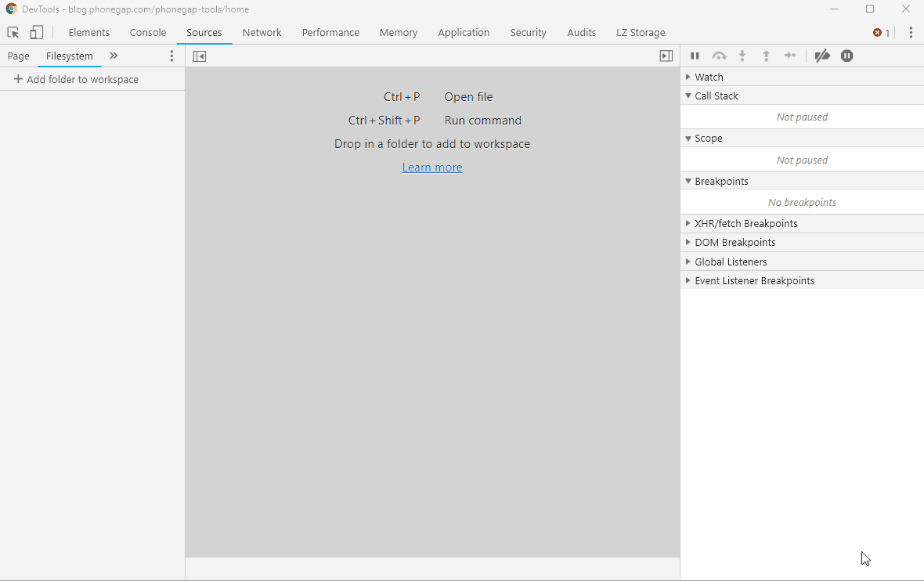Toggle pause on exceptions button
This screenshot has height=581, width=924.
pyautogui.click(x=846, y=56)
